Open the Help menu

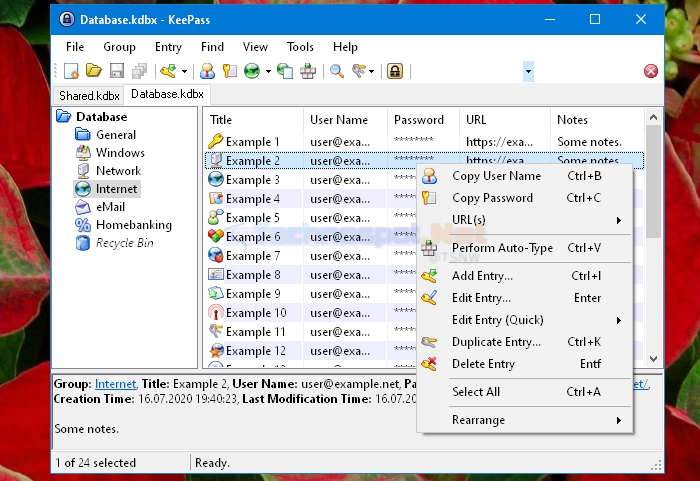345,47
